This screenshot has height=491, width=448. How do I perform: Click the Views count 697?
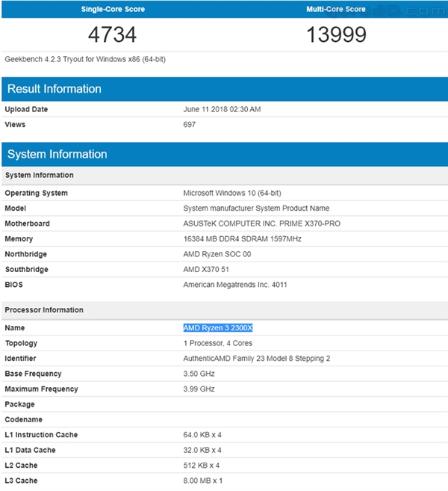190,124
